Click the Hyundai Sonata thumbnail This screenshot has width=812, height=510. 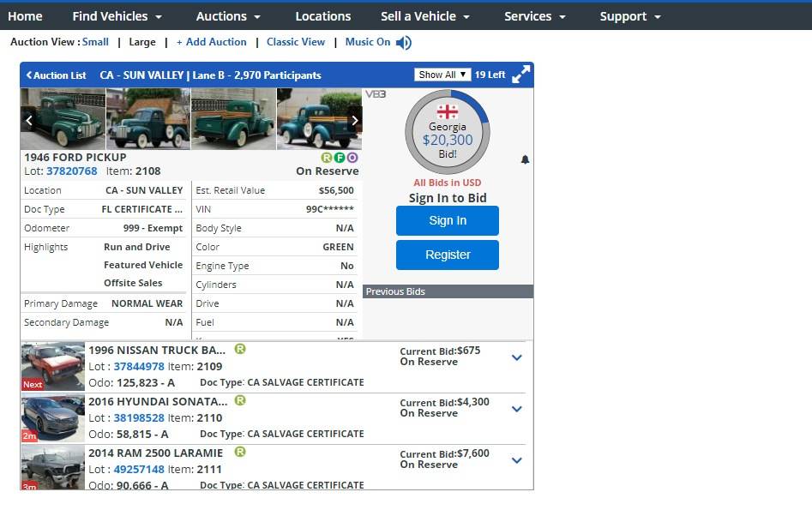pyautogui.click(x=53, y=418)
